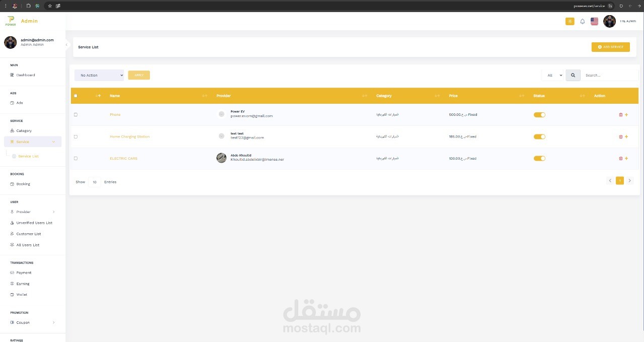This screenshot has width=644, height=342.
Task: Delete the ELECTRIC CARS service
Action: (x=620, y=159)
